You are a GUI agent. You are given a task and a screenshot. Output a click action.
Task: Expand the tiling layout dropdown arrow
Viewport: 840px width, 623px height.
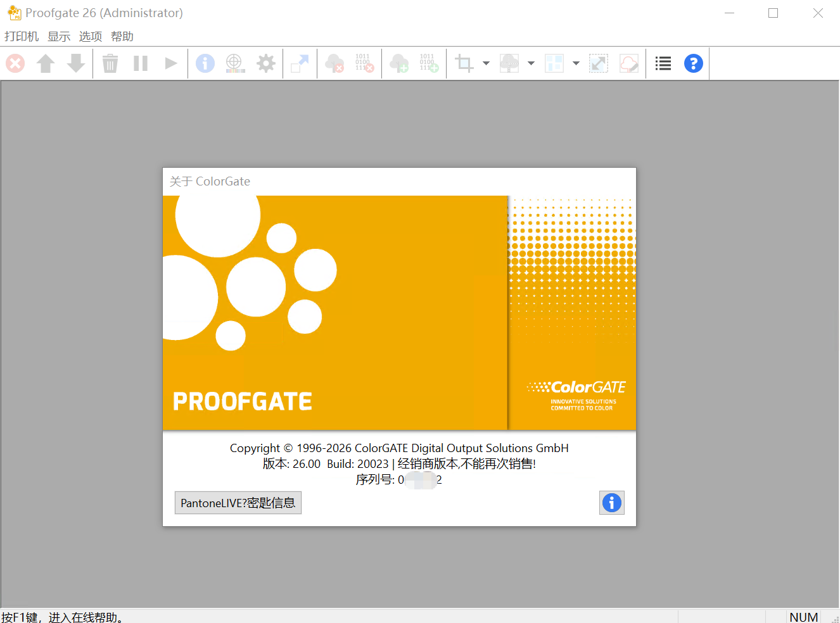point(576,63)
